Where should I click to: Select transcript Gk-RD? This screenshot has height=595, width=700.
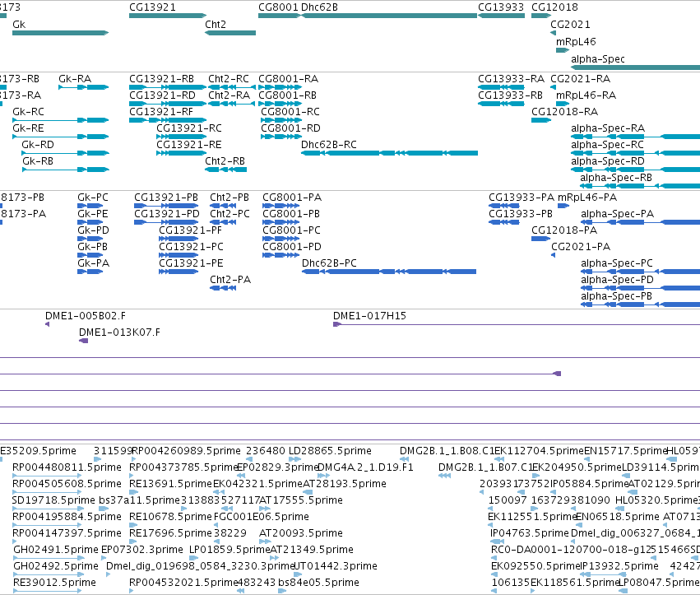[65, 153]
